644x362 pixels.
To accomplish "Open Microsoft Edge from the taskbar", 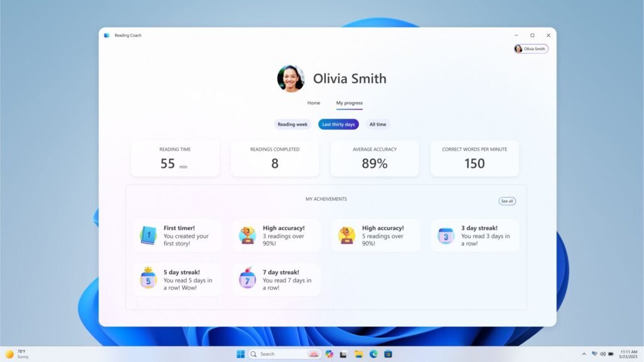I will click(374, 354).
